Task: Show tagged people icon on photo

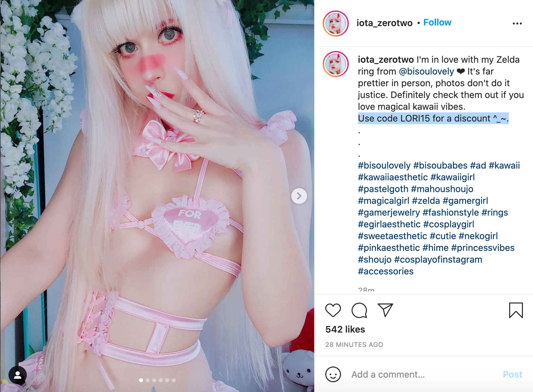Action: tap(18, 375)
